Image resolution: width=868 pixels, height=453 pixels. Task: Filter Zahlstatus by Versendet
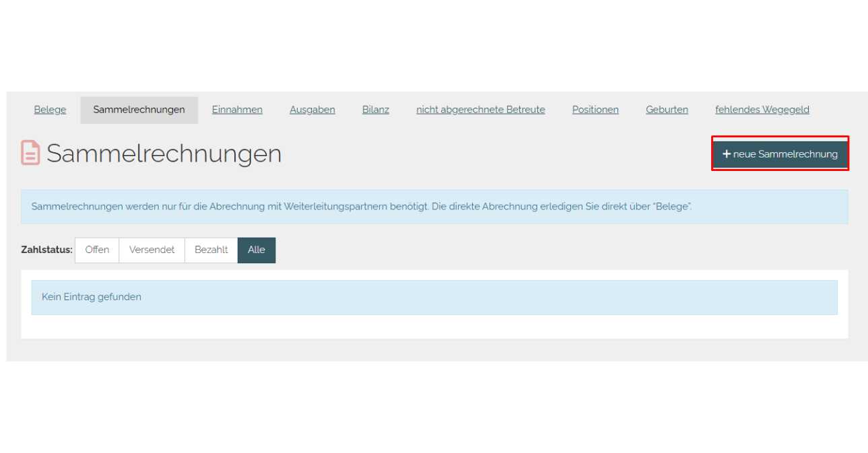(152, 250)
